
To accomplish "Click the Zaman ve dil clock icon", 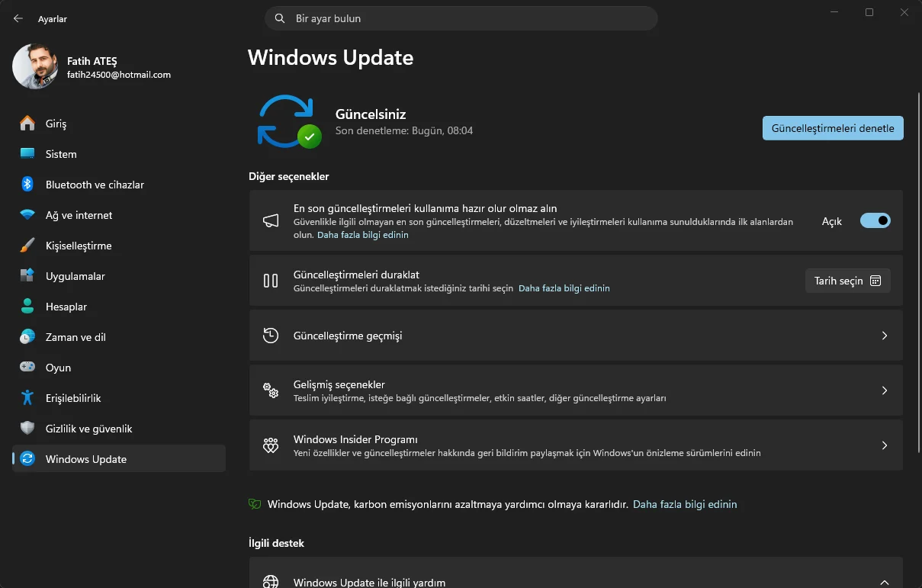I will coord(27,337).
